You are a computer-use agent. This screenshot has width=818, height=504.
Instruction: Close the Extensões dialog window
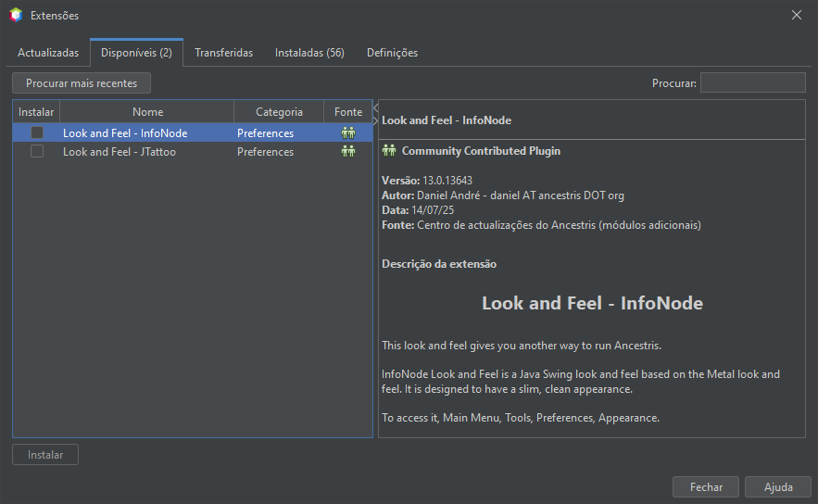[796, 15]
